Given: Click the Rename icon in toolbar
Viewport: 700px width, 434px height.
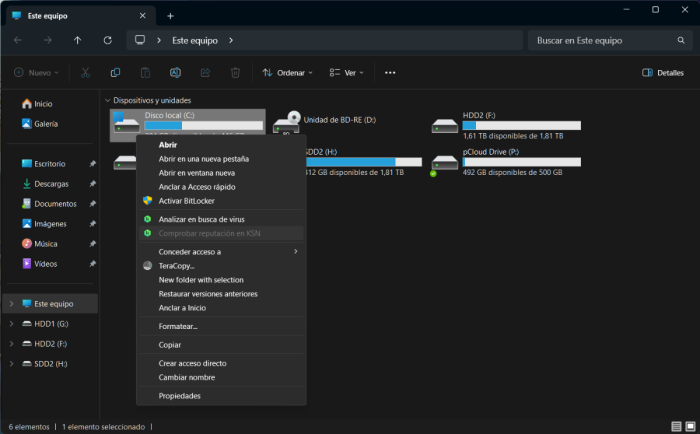Looking at the screenshot, I should (175, 73).
